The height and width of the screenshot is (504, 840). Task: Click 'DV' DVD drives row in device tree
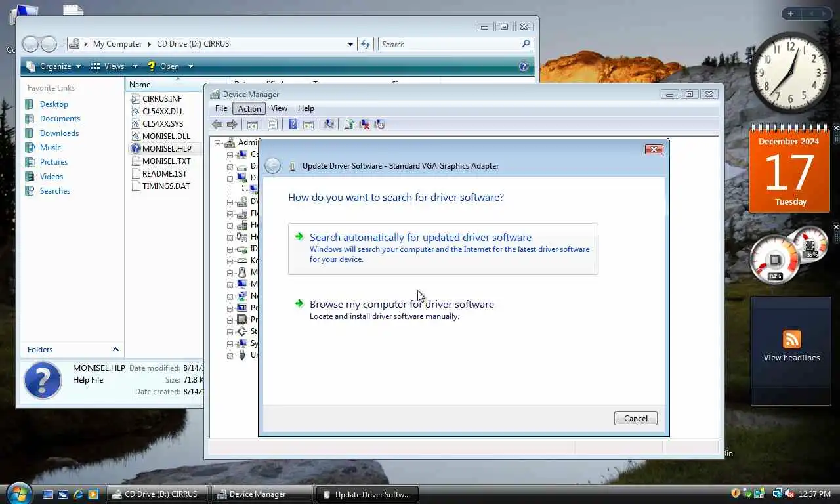click(248, 201)
